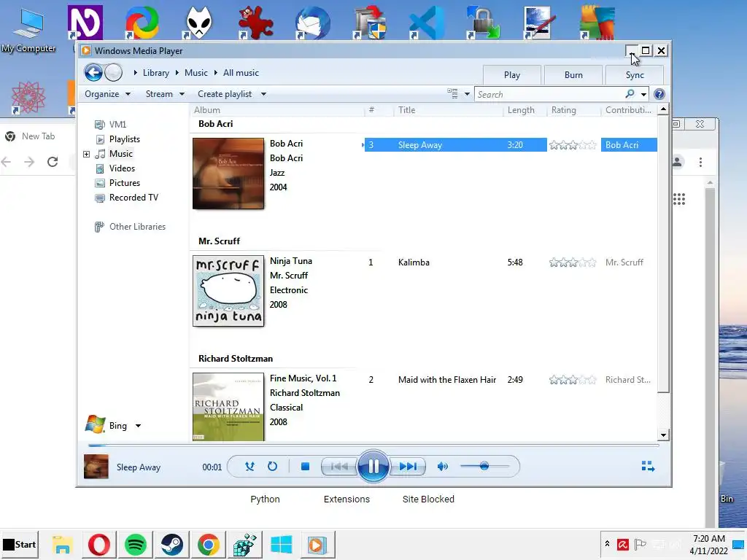Click Library in the breadcrumb
This screenshot has width=747, height=560.
[x=156, y=73]
